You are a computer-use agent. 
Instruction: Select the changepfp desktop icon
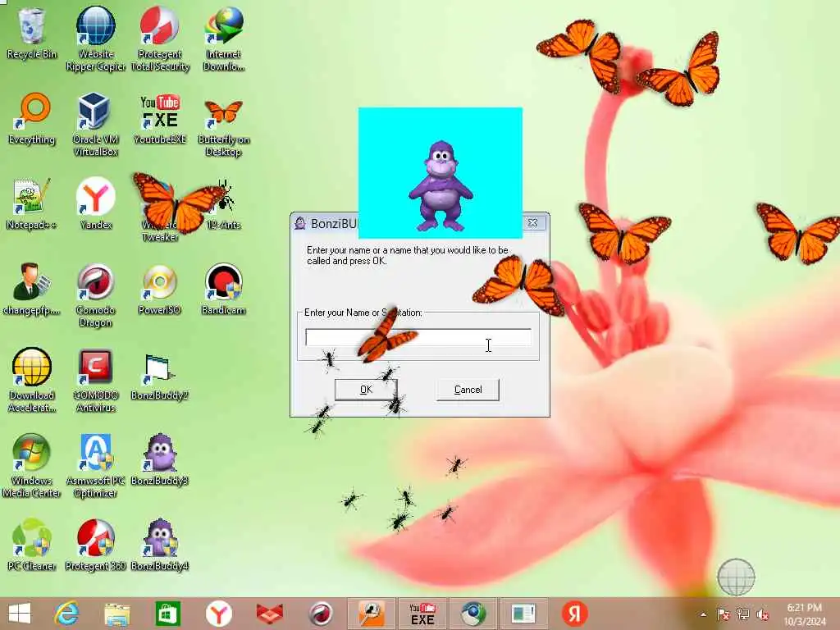coord(32,290)
